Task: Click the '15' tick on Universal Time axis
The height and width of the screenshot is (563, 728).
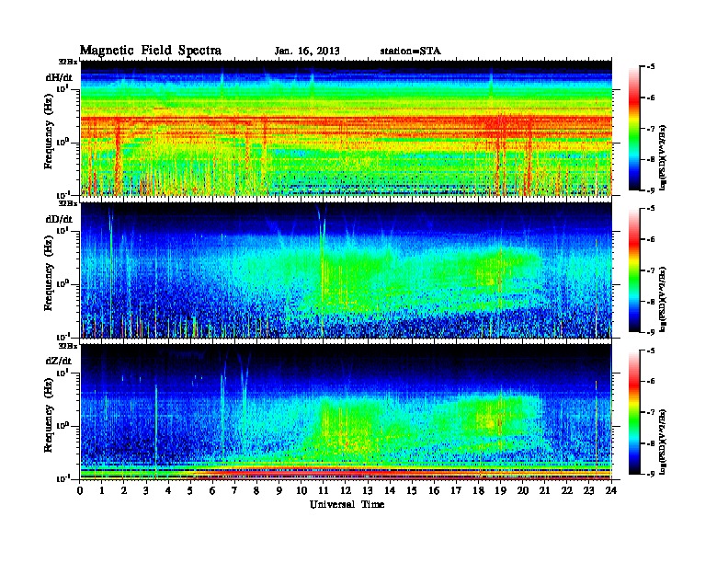Action: coord(412,490)
